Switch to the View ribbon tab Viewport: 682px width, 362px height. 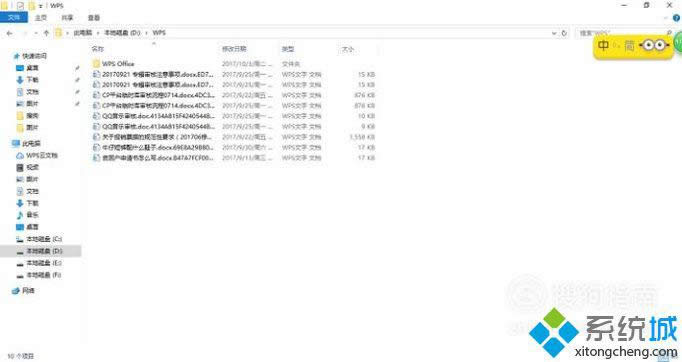pyautogui.click(x=94, y=18)
